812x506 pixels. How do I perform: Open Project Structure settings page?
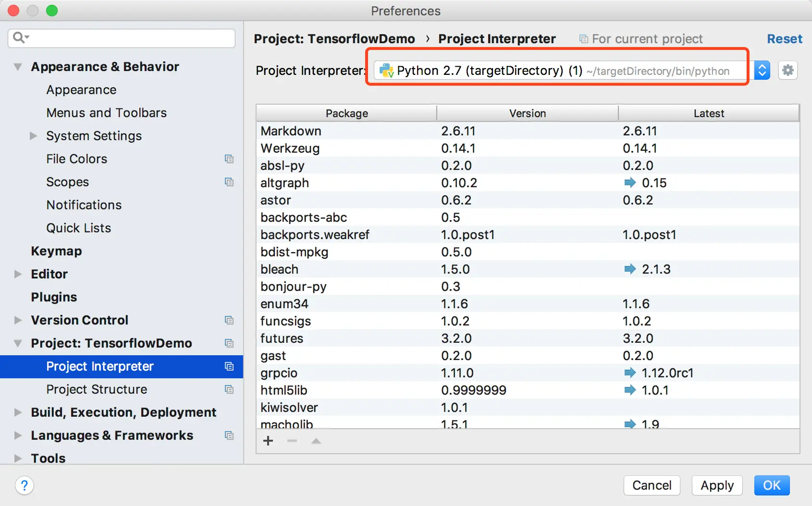[97, 389]
